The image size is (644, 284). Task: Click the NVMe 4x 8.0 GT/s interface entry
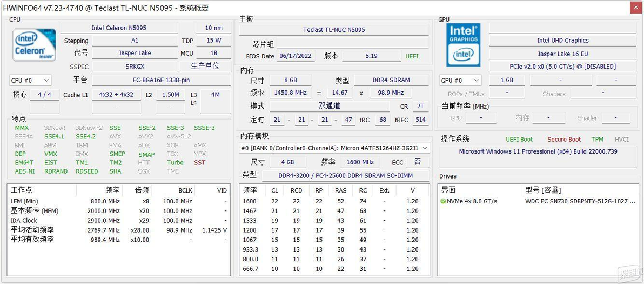point(472,201)
